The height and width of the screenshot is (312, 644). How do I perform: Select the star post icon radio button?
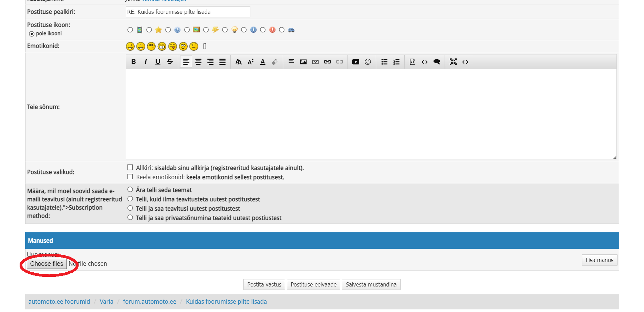tap(149, 30)
